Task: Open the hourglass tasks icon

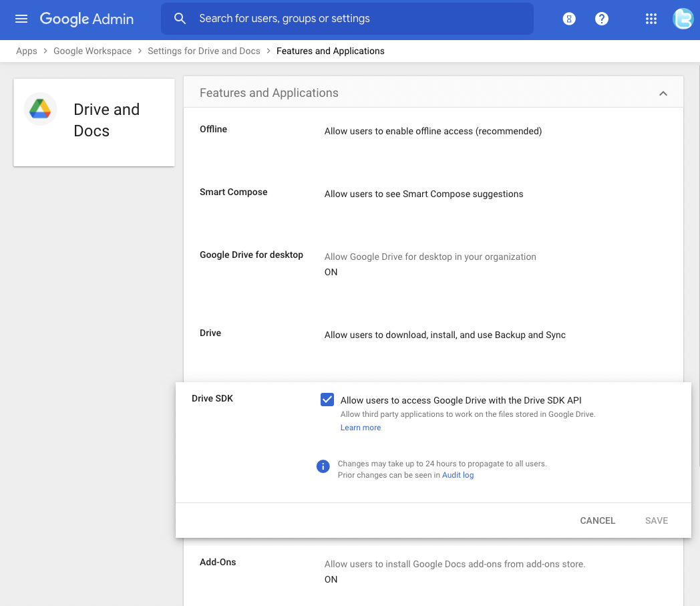Action: pyautogui.click(x=569, y=19)
